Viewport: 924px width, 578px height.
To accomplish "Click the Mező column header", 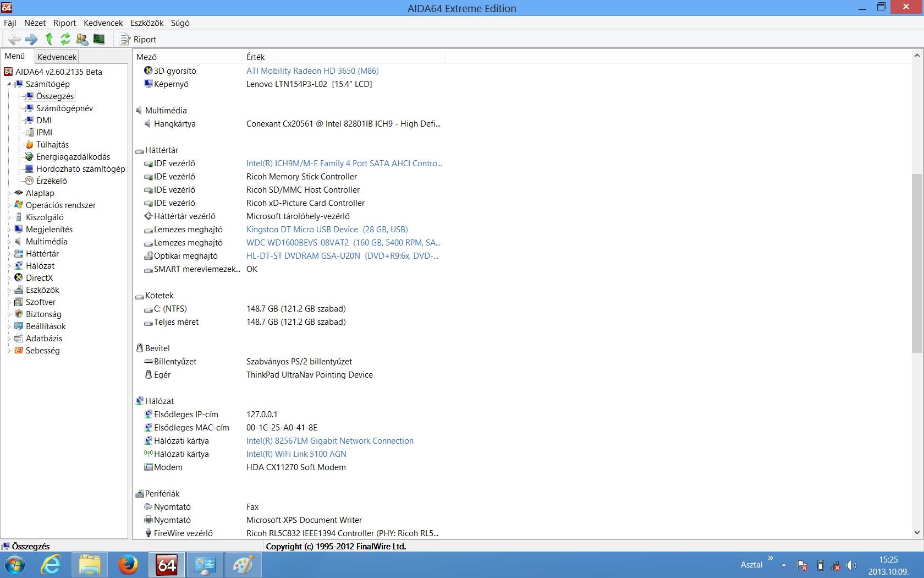I will (188, 57).
